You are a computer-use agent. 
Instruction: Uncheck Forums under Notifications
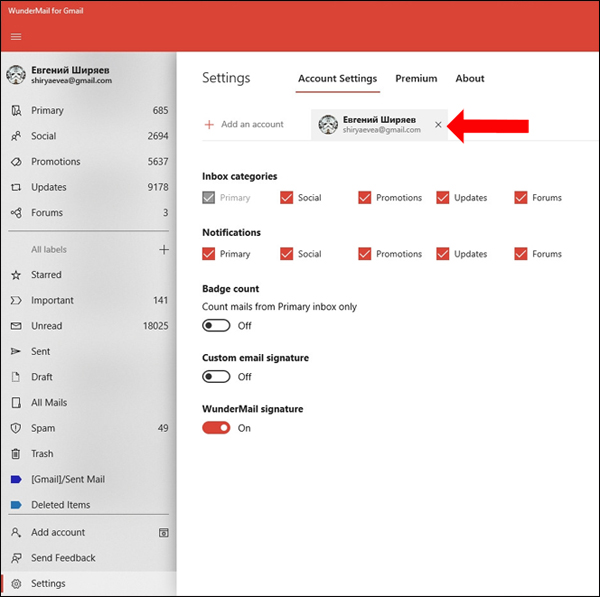pyautogui.click(x=520, y=254)
